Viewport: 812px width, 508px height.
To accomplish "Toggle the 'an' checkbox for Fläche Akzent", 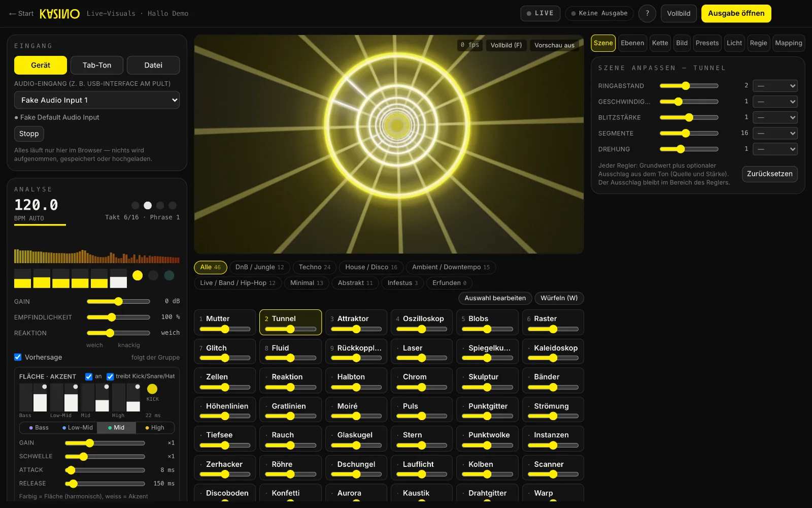I will click(x=89, y=376).
